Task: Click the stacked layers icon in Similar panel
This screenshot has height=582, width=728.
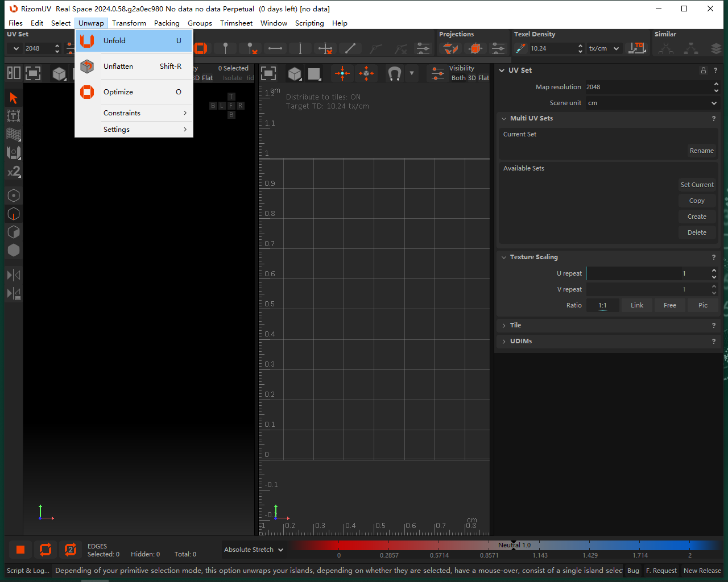Action: point(717,48)
